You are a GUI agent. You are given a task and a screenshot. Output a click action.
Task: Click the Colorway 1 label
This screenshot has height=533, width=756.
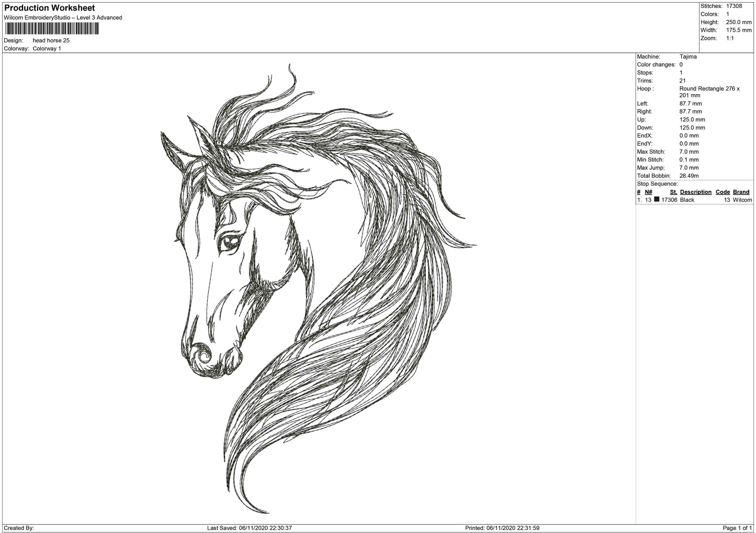coord(47,48)
